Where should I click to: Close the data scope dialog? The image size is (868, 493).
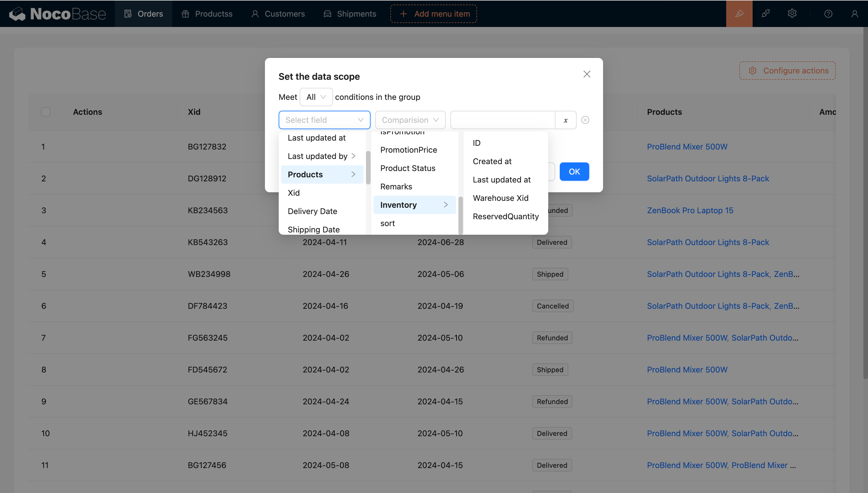pos(587,74)
